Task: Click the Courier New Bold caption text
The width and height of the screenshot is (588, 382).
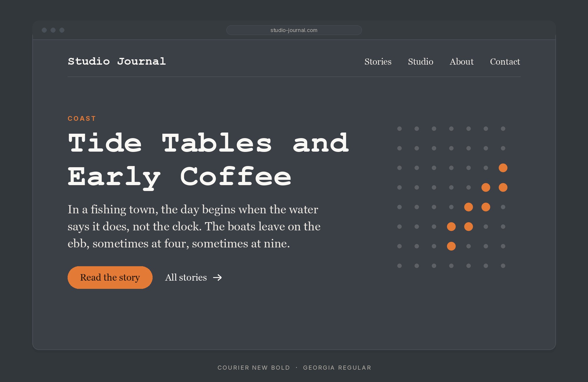Action: point(254,368)
